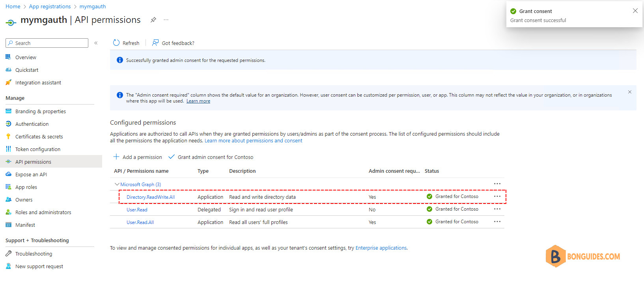Click the checkmark icon for Grant admin consent

(x=172, y=157)
